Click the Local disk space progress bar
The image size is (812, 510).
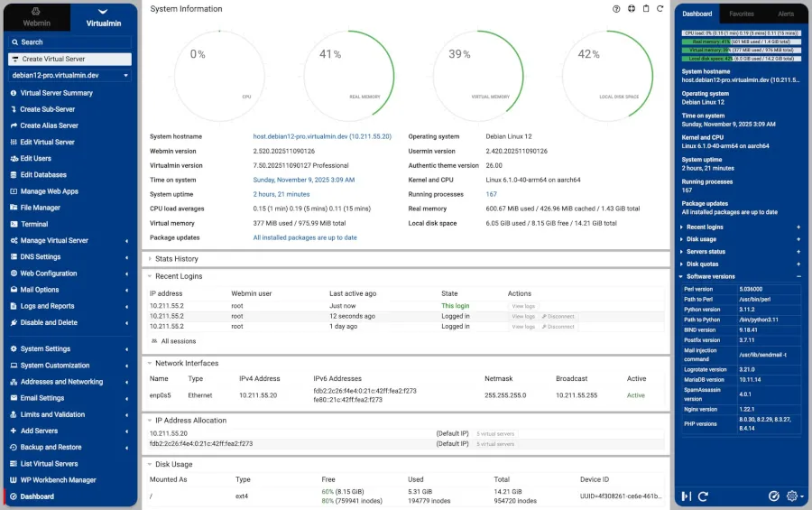coord(741,58)
